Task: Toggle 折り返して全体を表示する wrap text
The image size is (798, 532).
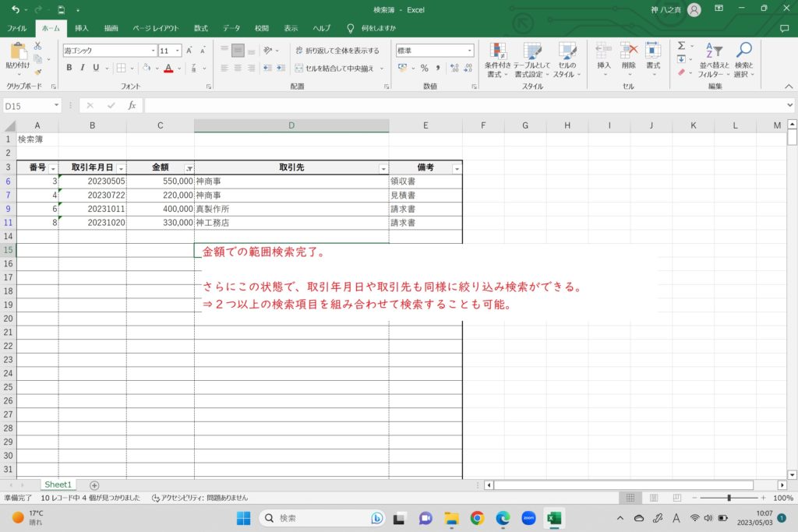Action: 337,50
